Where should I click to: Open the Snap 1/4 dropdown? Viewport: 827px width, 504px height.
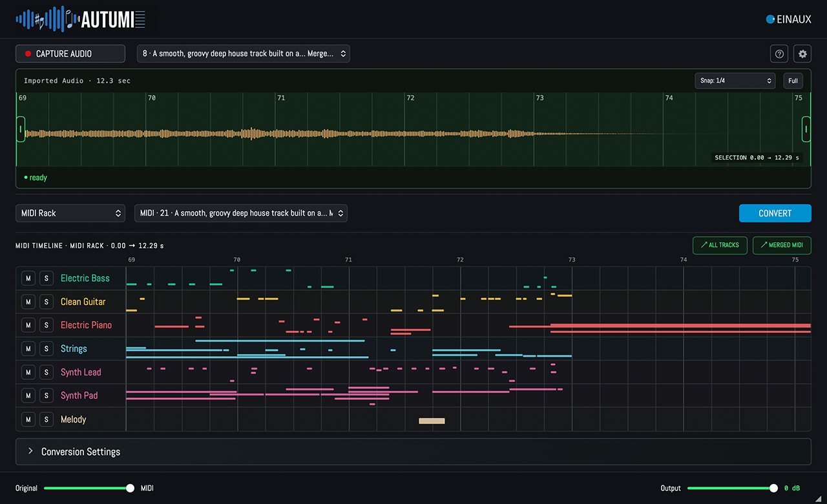tap(735, 81)
